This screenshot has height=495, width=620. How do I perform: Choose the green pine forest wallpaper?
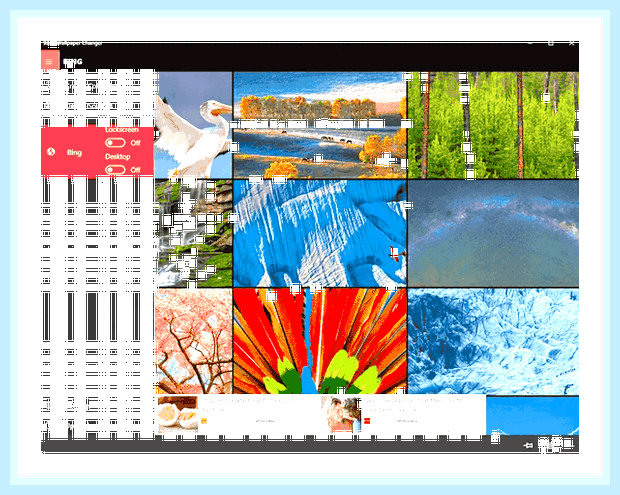(x=493, y=125)
